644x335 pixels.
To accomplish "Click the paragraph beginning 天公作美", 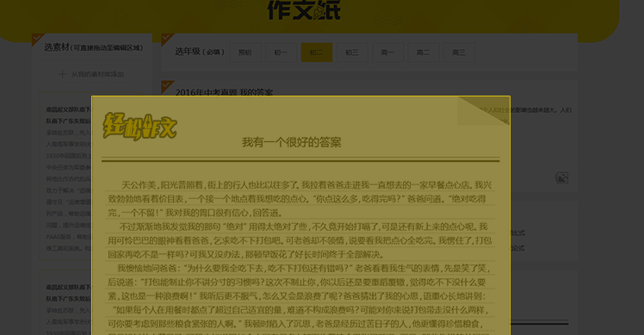I will tap(300, 199).
